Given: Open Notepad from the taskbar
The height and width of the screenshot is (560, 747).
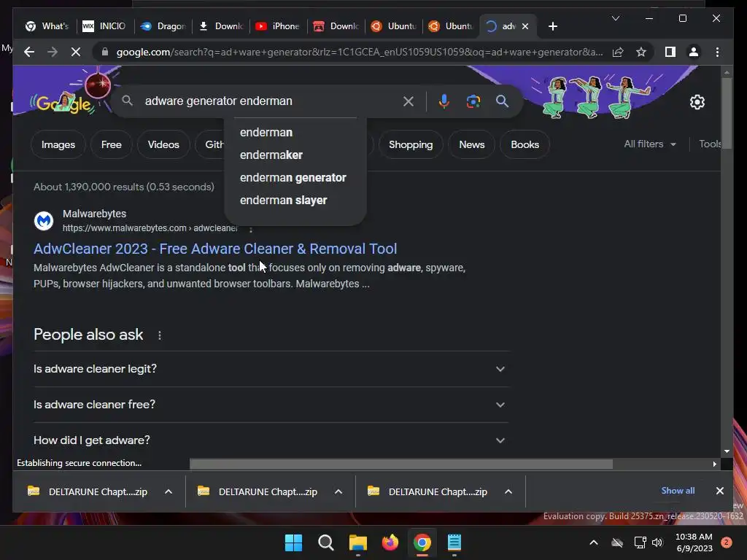Looking at the screenshot, I should 454,542.
